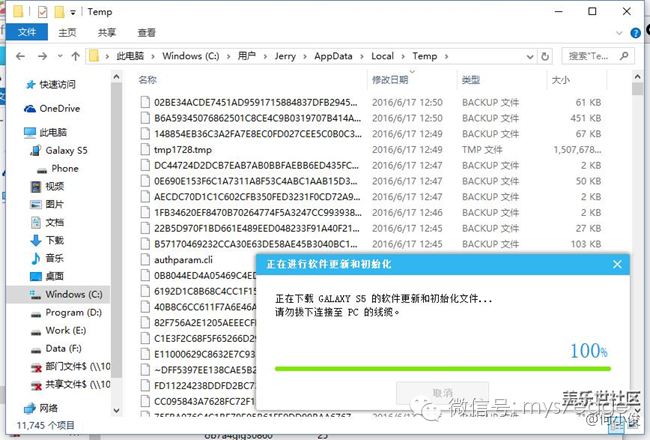
Task: Expand the address bar history dropdown
Action: pos(530,56)
